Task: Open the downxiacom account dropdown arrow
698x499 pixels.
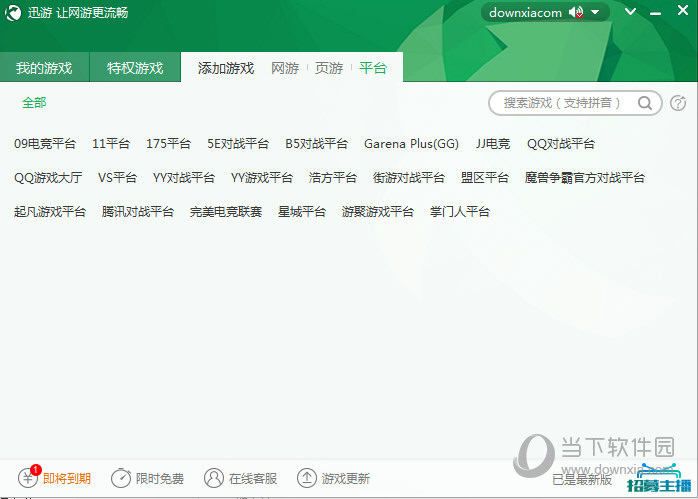Action: tap(595, 12)
